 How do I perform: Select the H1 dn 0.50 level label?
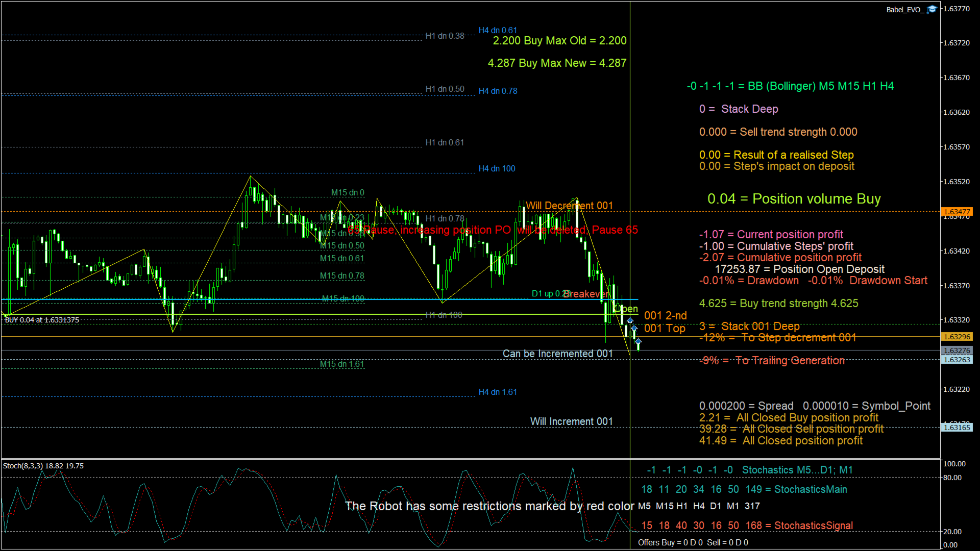click(x=445, y=89)
